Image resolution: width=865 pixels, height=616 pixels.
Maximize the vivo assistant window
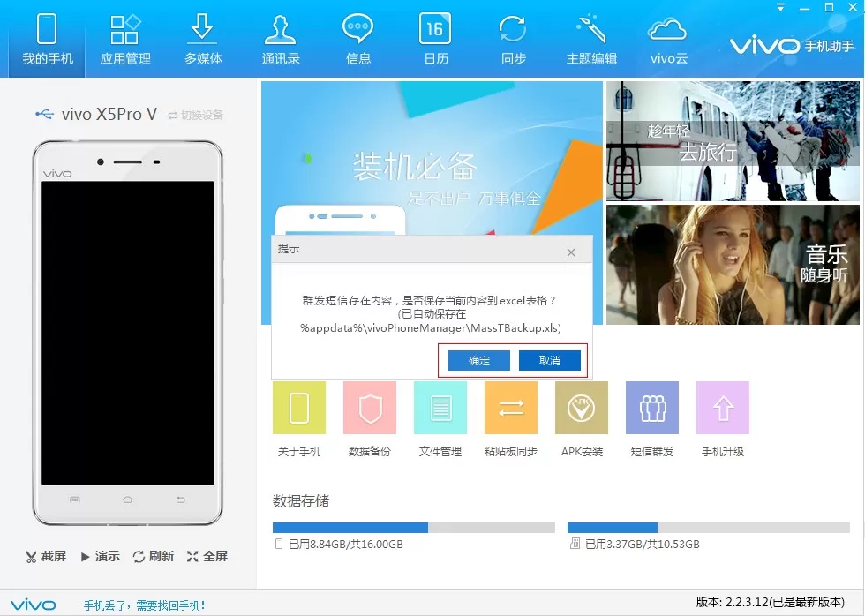[829, 8]
